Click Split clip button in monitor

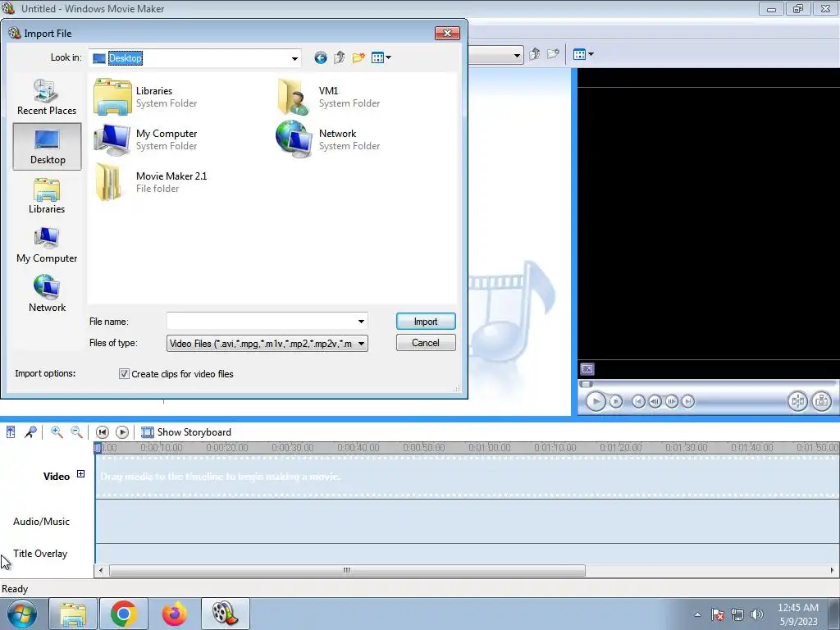[797, 401]
